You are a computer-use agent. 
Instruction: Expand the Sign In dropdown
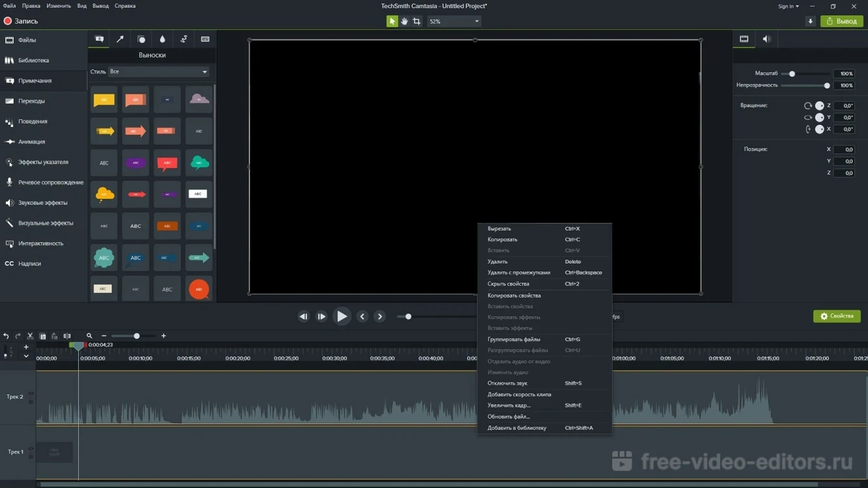pyautogui.click(x=789, y=7)
